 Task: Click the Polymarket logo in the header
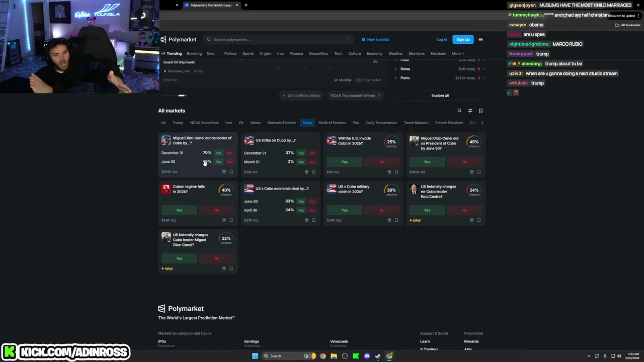click(178, 39)
